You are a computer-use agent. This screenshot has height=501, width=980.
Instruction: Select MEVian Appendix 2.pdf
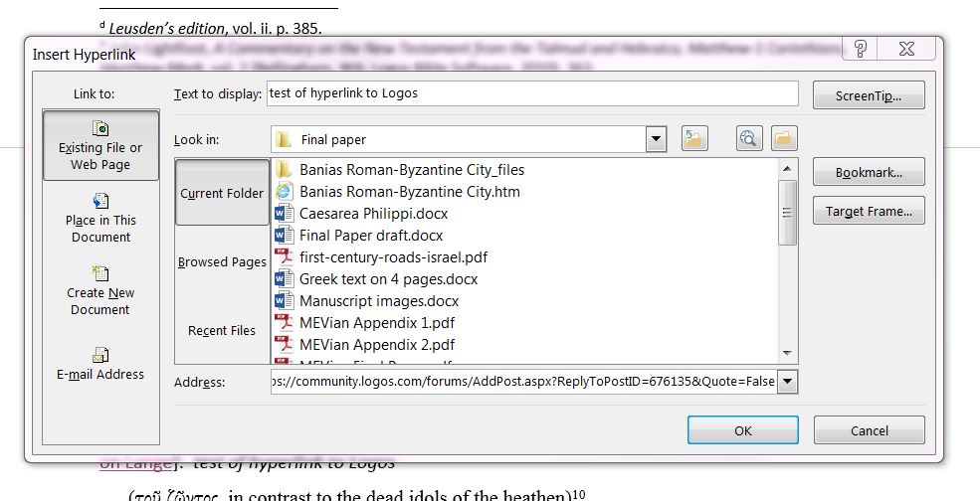pyautogui.click(x=377, y=344)
